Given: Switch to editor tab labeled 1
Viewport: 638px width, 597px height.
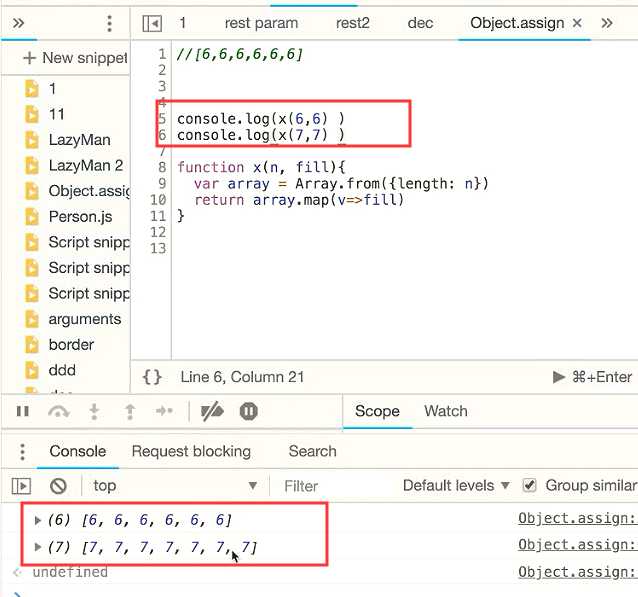Looking at the screenshot, I should (183, 23).
